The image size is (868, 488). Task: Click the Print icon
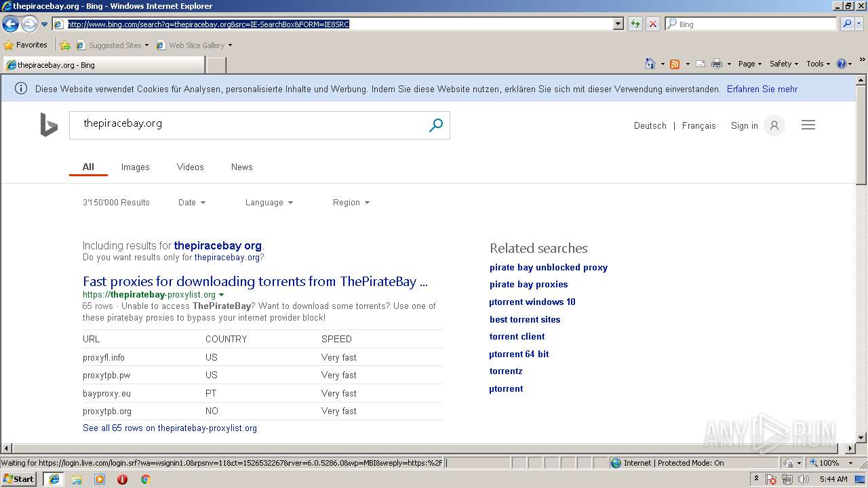coord(717,64)
